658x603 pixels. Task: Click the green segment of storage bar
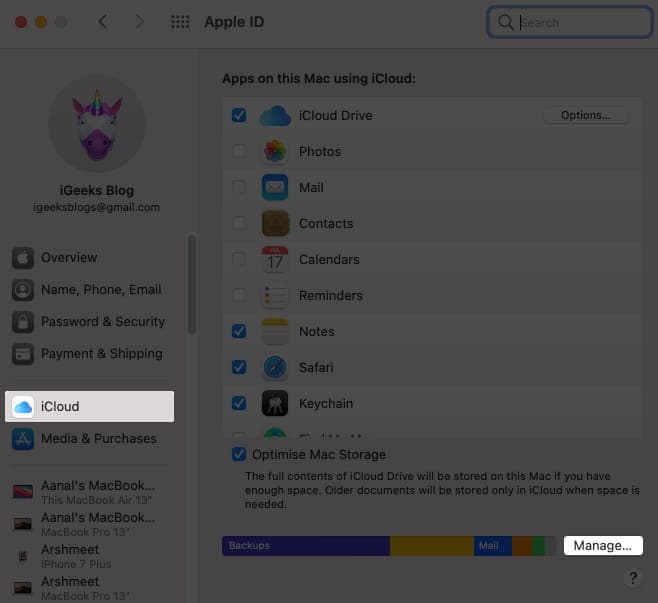pyautogui.click(x=538, y=546)
